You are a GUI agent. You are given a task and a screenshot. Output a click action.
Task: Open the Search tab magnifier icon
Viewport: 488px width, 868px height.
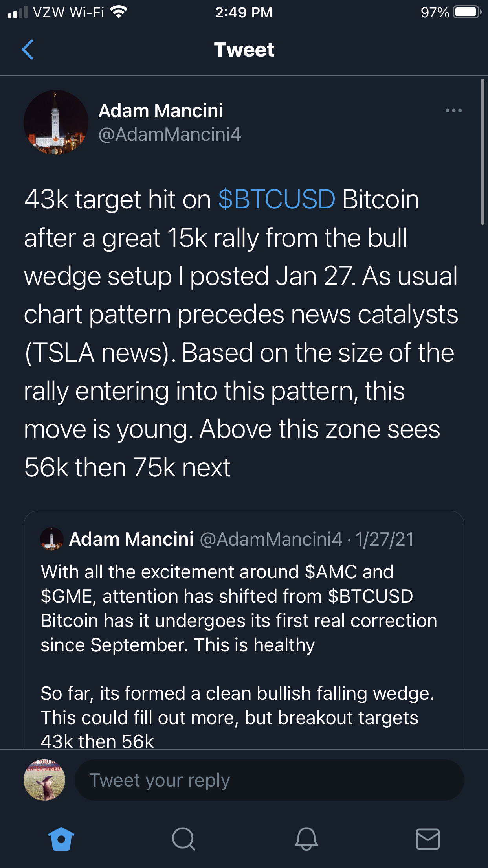[x=183, y=839]
